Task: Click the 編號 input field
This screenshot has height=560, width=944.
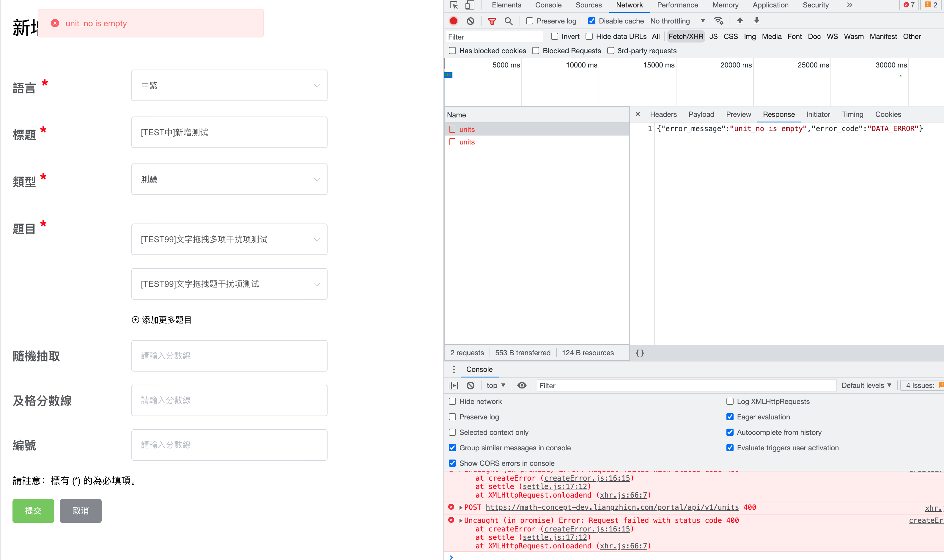Action: 229,445
